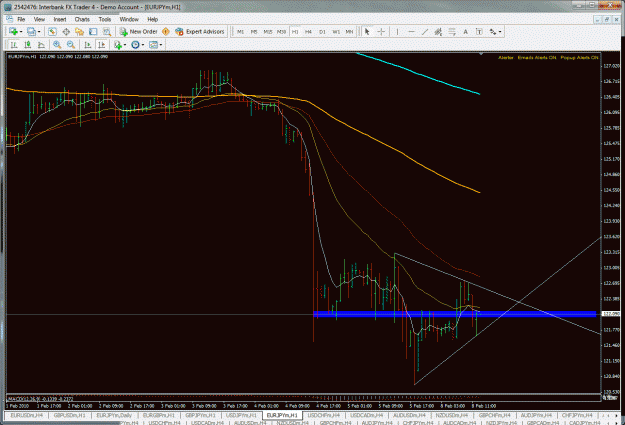625x425 pixels.
Task: Select the Equidistant Channel tool
Action: tap(438, 31)
